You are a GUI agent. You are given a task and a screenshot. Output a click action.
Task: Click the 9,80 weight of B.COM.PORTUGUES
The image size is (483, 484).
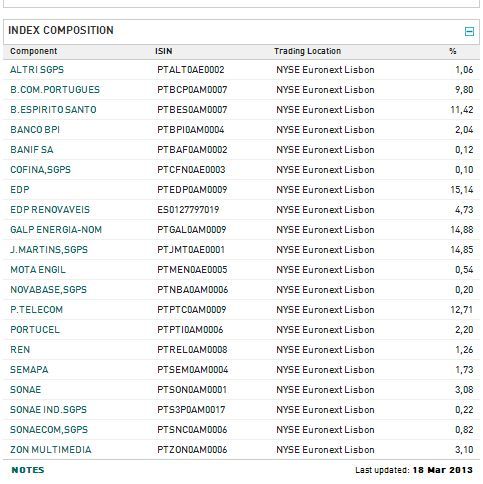(464, 90)
